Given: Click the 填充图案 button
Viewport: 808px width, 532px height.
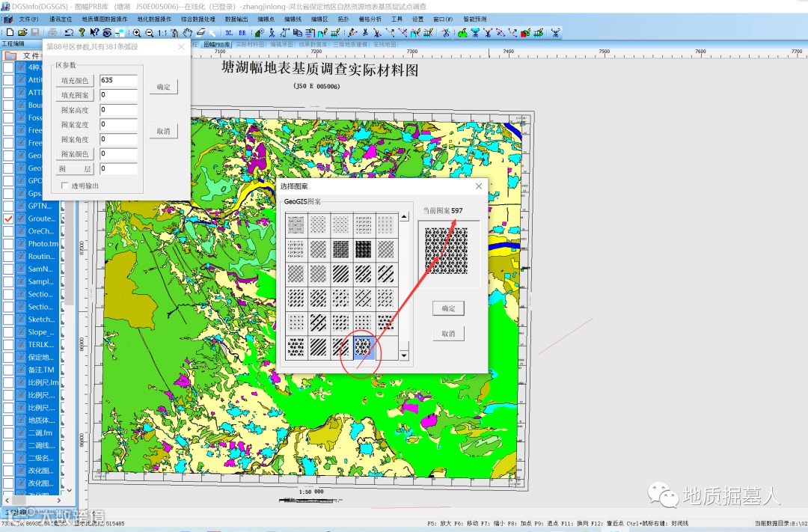Looking at the screenshot, I should (x=75, y=95).
